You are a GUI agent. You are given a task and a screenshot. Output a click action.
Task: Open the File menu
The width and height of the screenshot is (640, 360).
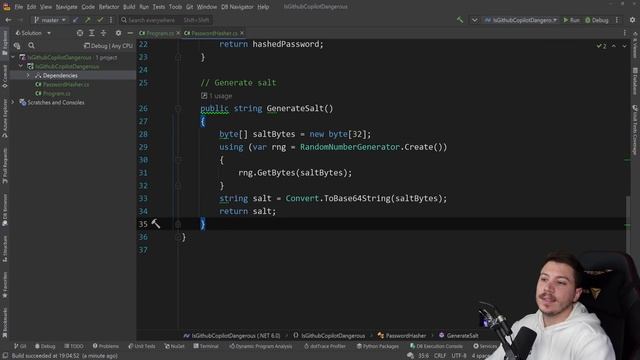click(19, 7)
